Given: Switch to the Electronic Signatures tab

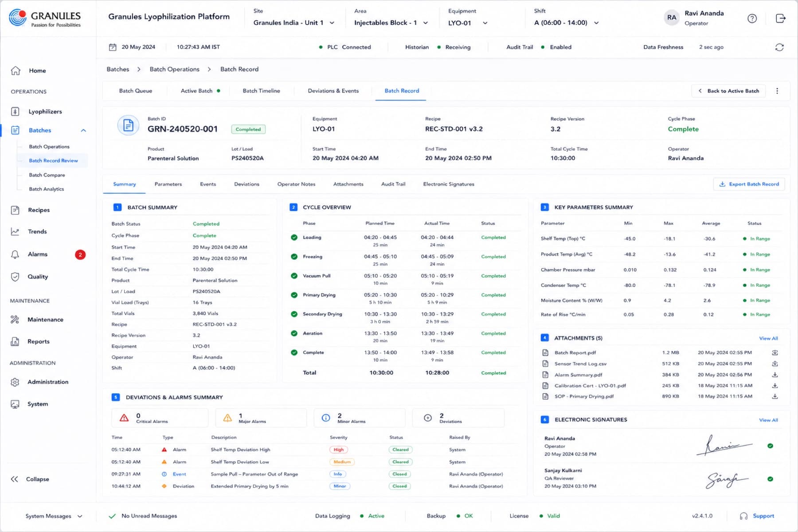Looking at the screenshot, I should click(x=448, y=184).
